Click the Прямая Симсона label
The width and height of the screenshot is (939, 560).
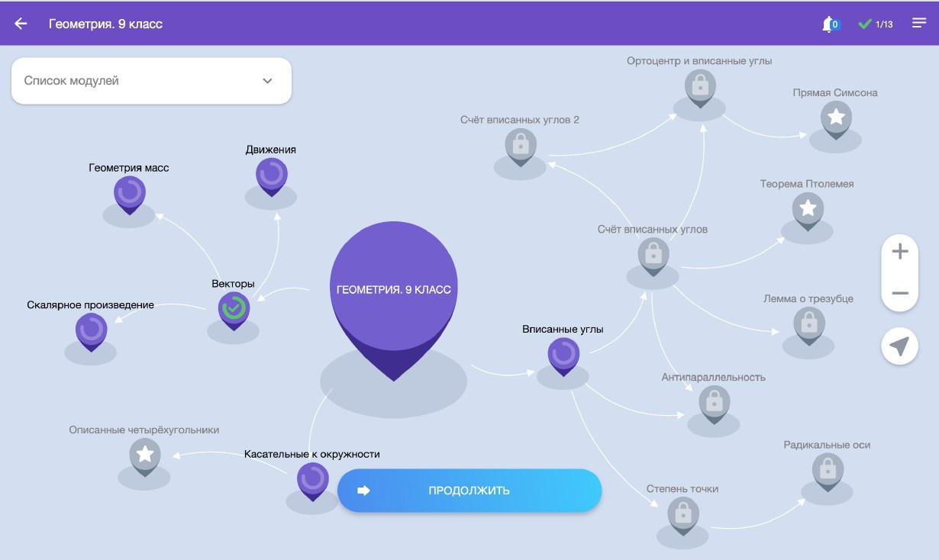tap(835, 93)
